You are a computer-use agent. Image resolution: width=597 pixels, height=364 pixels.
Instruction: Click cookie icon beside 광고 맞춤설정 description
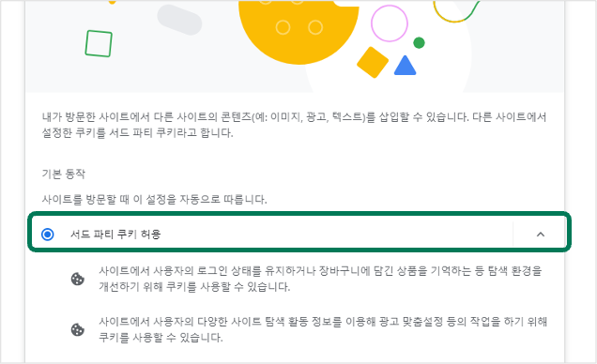pyautogui.click(x=78, y=329)
